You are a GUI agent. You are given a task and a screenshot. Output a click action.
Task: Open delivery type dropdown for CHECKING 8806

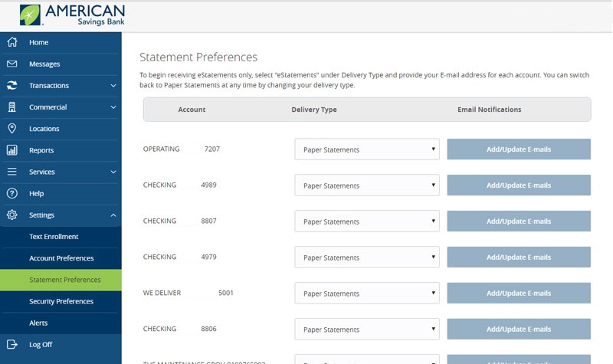click(x=367, y=329)
